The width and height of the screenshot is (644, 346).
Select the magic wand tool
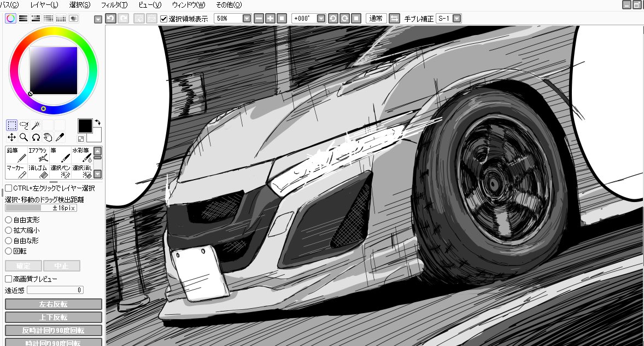(36, 125)
